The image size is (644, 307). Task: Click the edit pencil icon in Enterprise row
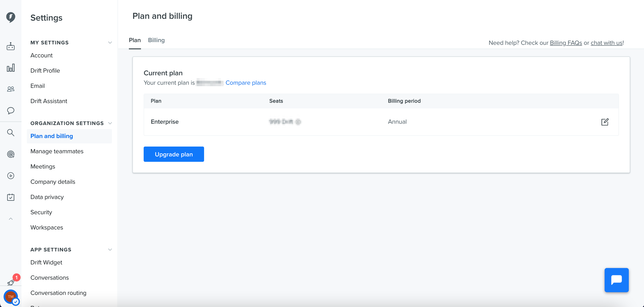click(605, 122)
